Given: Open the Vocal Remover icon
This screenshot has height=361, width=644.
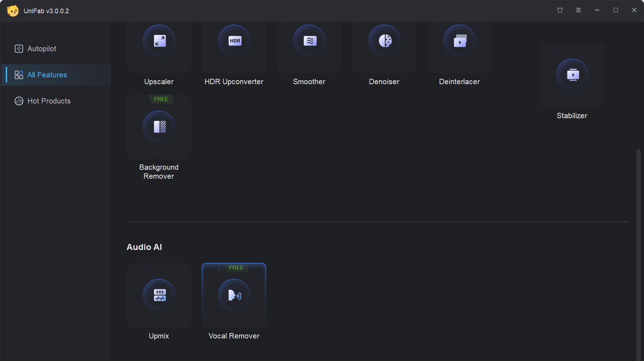Looking at the screenshot, I should [x=234, y=295].
